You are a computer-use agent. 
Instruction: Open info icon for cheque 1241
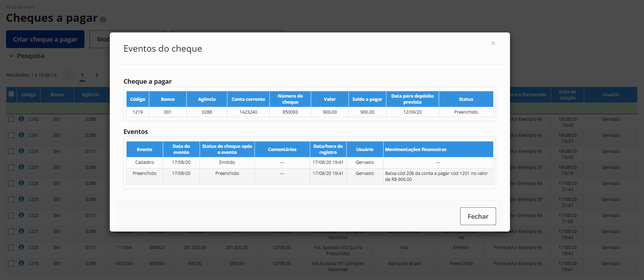click(21, 135)
